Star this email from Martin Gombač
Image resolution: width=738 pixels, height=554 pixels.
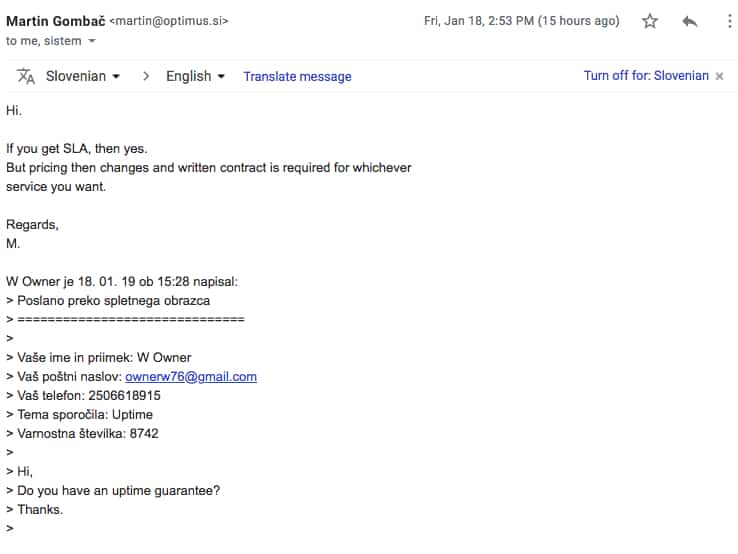pos(650,21)
